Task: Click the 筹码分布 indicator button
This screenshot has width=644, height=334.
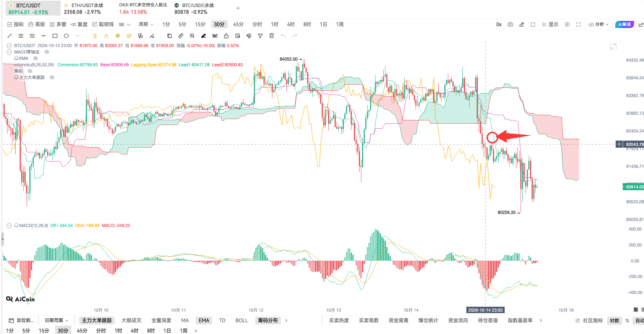Action: [268, 320]
